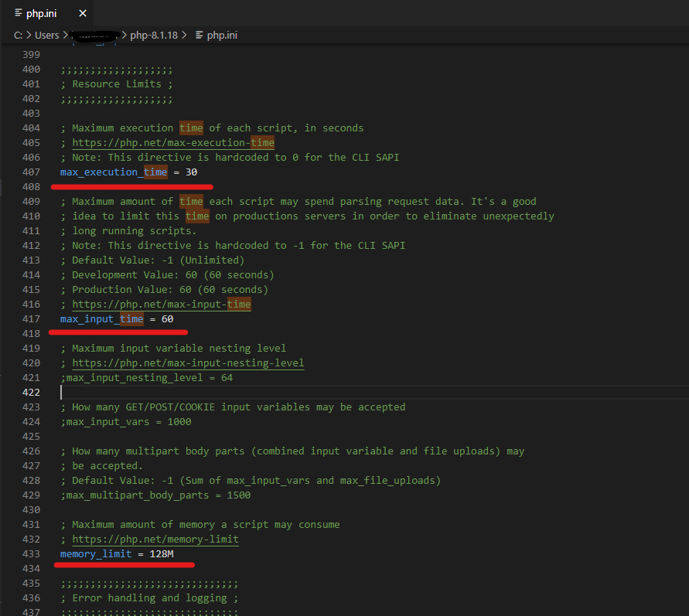Image resolution: width=689 pixels, height=616 pixels.
Task: Click '; Development Value: 60 (60 seconds)' comment
Action: [167, 275]
